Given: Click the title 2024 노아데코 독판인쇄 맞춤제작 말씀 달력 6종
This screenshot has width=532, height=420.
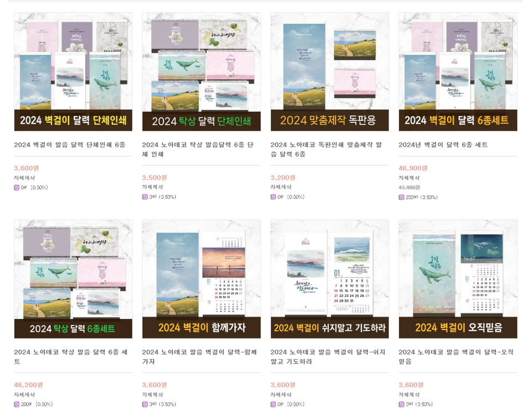Looking at the screenshot, I should click(326, 149).
